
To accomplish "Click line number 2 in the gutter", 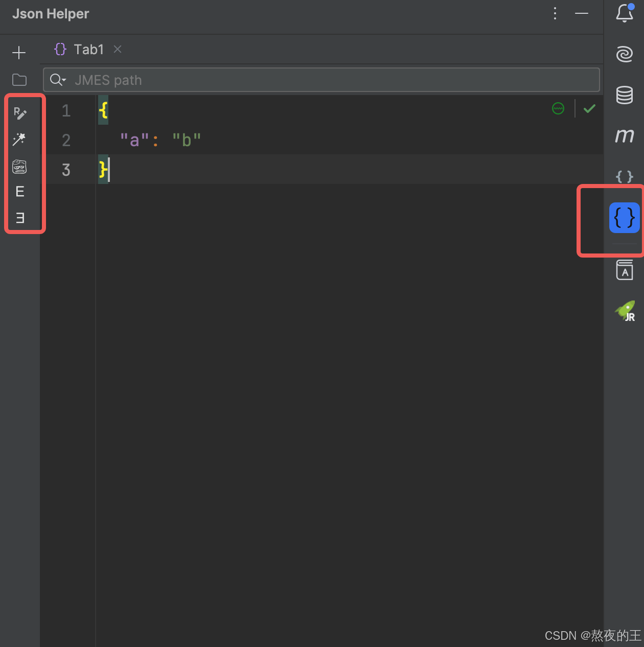I will (66, 141).
